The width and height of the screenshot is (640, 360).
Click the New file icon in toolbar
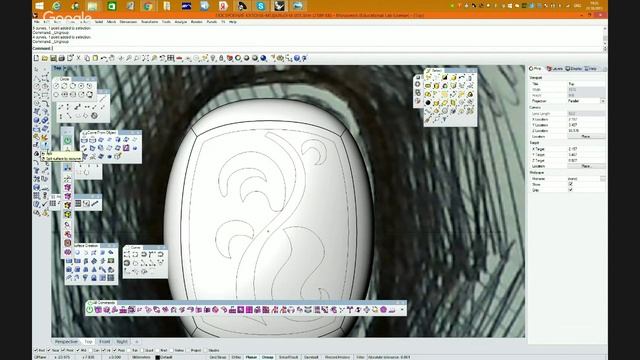(36, 58)
